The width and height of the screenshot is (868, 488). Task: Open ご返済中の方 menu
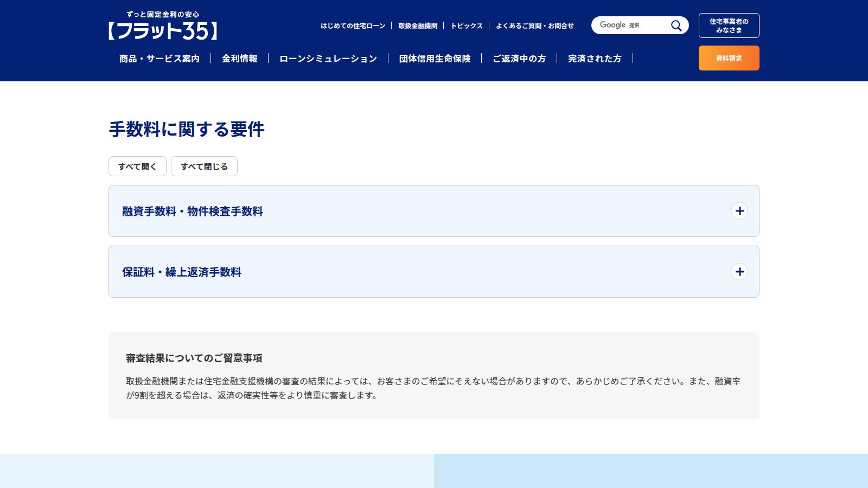pyautogui.click(x=519, y=59)
